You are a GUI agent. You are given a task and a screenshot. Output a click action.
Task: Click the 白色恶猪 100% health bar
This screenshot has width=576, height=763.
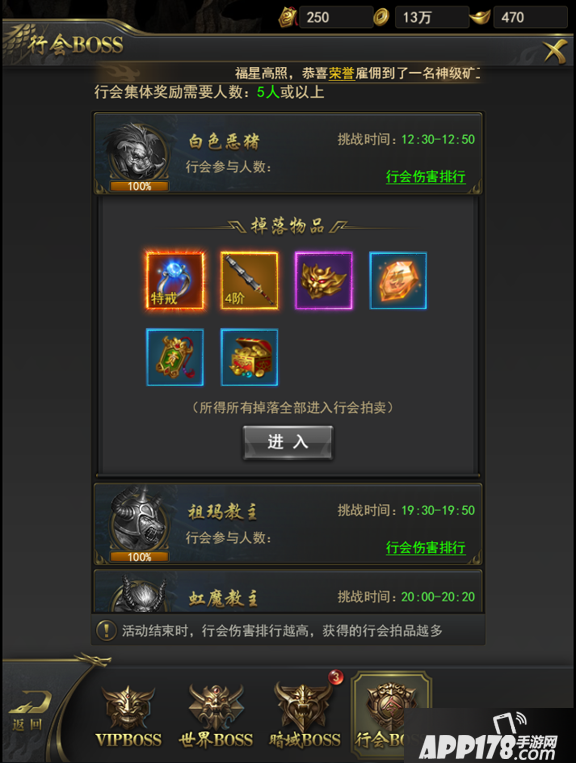(139, 186)
